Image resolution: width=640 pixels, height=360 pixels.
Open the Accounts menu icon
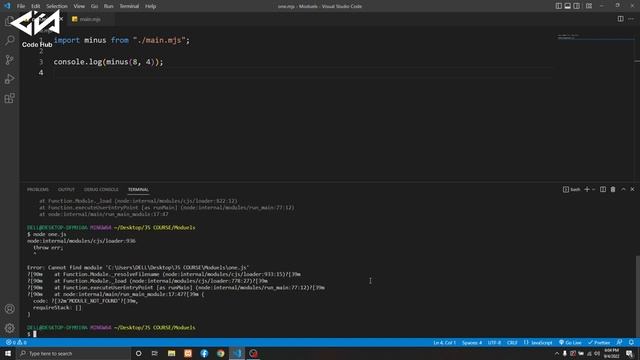coord(9,309)
